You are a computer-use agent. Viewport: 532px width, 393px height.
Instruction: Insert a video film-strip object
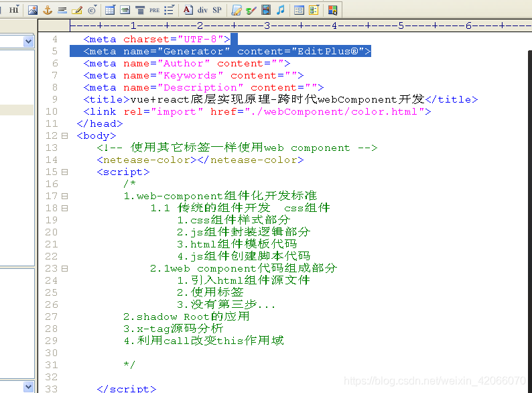pyautogui.click(x=266, y=10)
